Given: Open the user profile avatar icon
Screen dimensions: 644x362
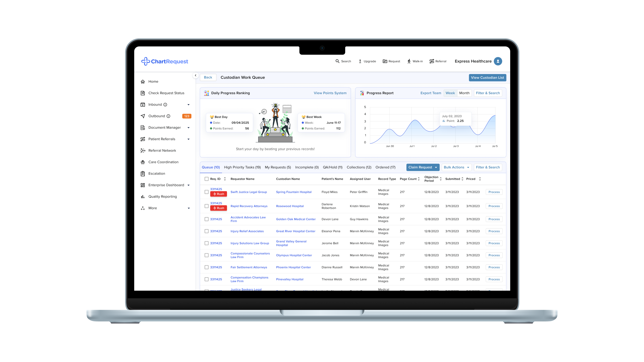Looking at the screenshot, I should [x=498, y=61].
